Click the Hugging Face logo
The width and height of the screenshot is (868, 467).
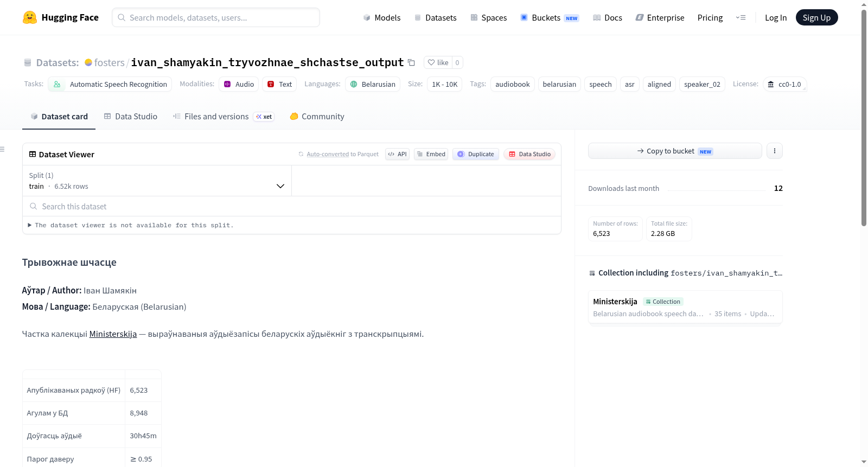pos(60,17)
